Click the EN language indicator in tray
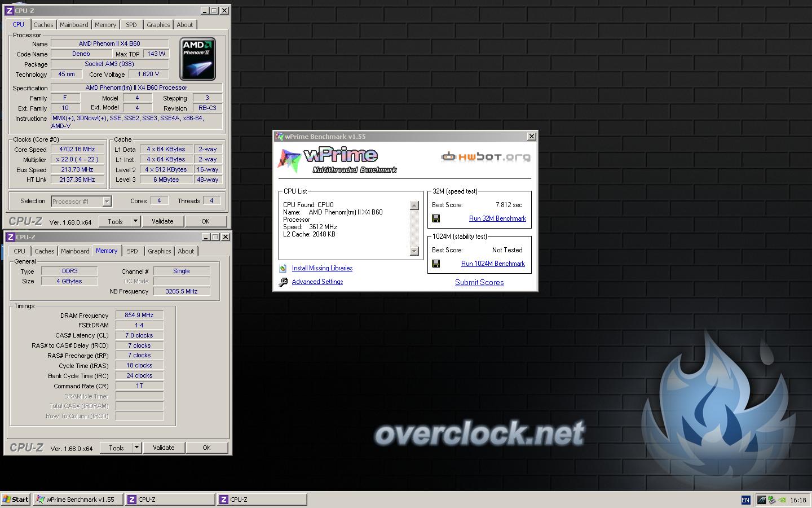This screenshot has height=508, width=812. click(745, 500)
